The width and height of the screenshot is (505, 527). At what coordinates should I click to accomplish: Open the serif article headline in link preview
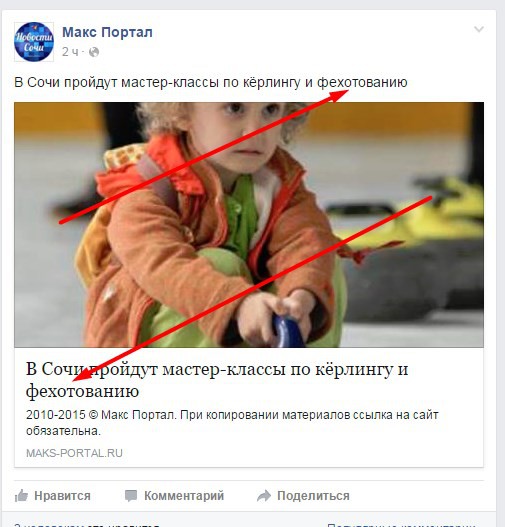click(217, 380)
